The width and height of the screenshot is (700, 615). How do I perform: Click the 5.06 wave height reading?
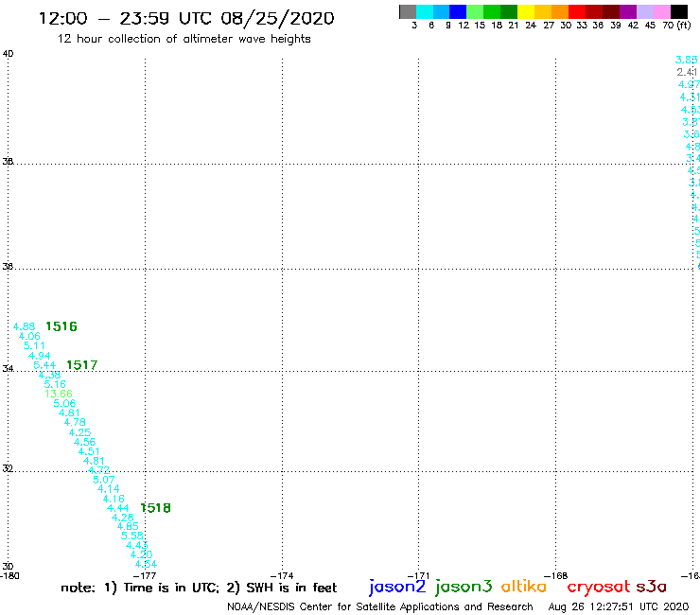pyautogui.click(x=64, y=403)
